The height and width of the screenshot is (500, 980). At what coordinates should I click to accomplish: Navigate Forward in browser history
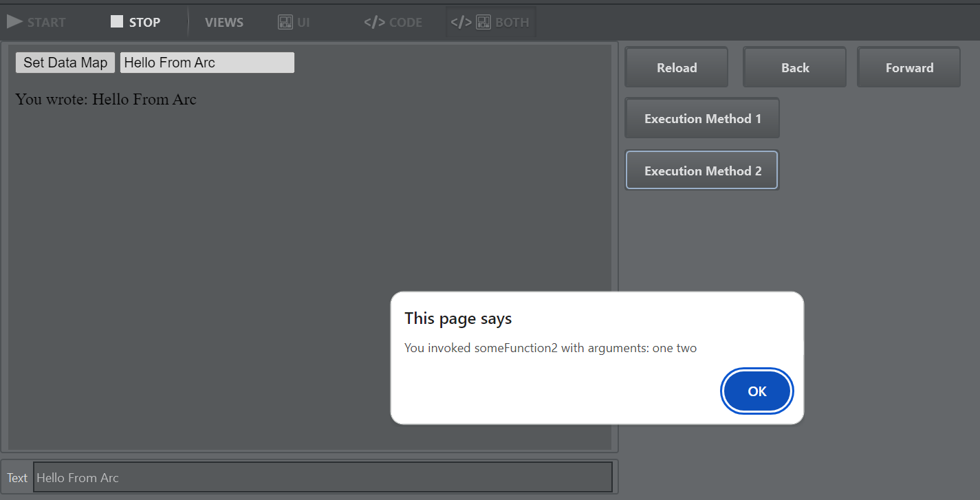tap(908, 67)
